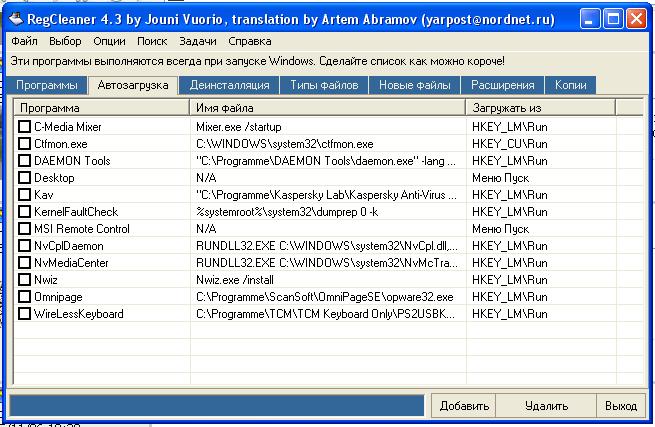This screenshot has height=427, width=655.
Task: Open the Копии tab
Action: pyautogui.click(x=571, y=85)
